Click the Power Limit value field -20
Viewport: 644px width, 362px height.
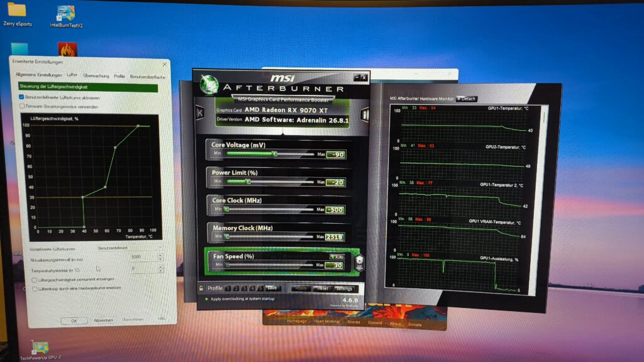coord(336,182)
